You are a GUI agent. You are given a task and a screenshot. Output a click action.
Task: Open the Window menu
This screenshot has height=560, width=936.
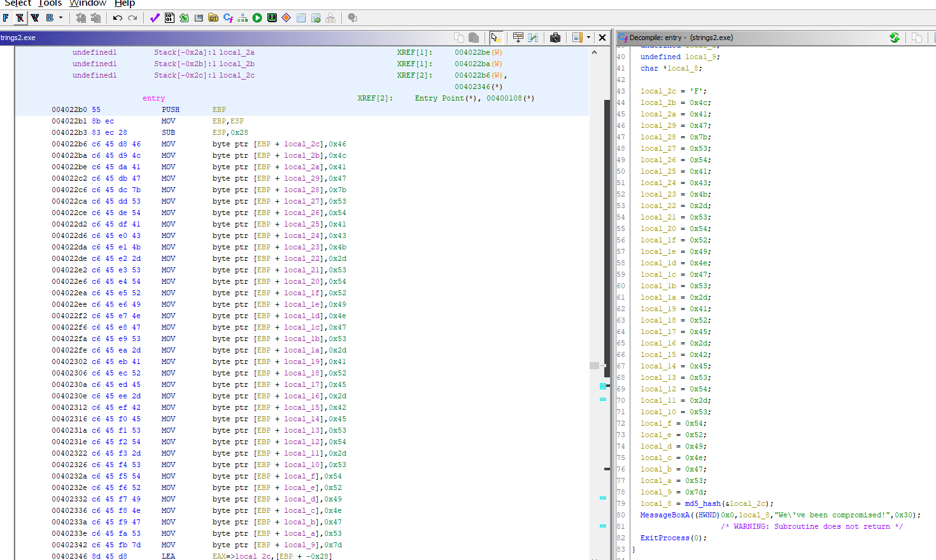pyautogui.click(x=88, y=3)
